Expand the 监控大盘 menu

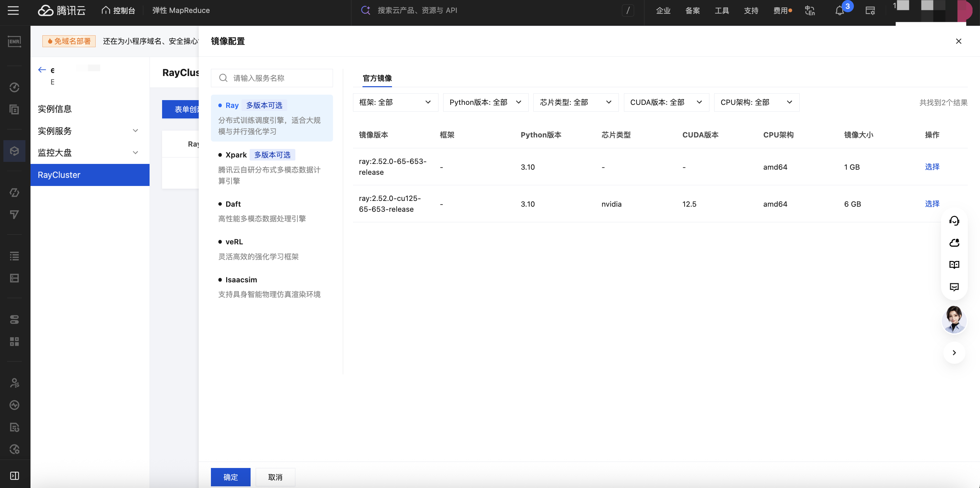pyautogui.click(x=90, y=153)
